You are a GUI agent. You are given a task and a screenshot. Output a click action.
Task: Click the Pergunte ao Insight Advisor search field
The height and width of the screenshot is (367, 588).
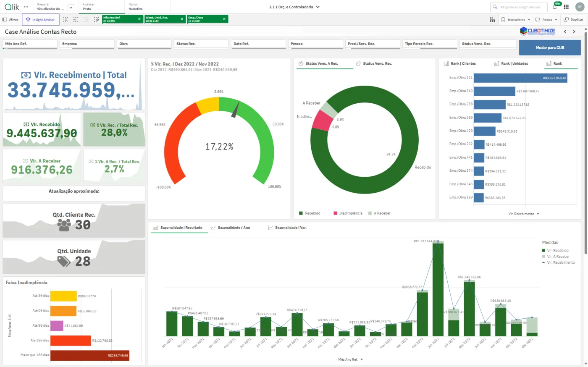519,7
